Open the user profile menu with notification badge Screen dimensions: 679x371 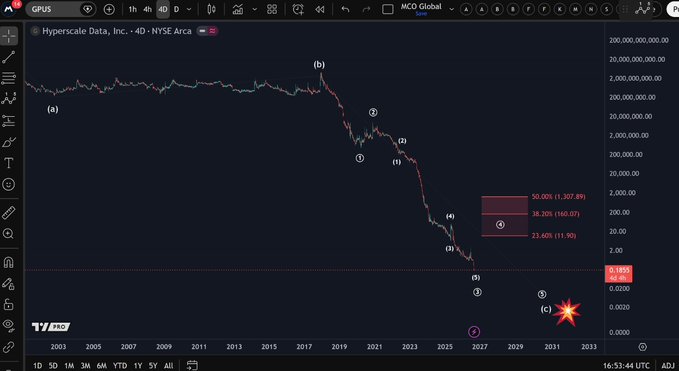[10, 9]
